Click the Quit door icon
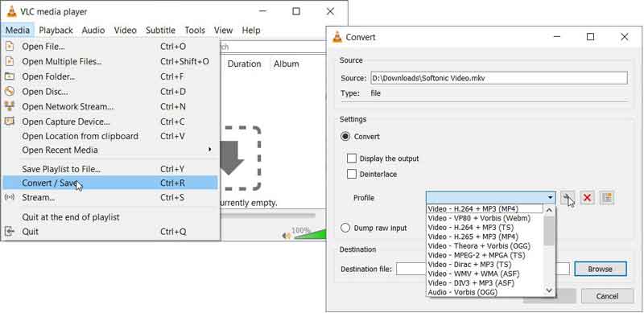Screen dimensions: 644x313 [x=10, y=231]
